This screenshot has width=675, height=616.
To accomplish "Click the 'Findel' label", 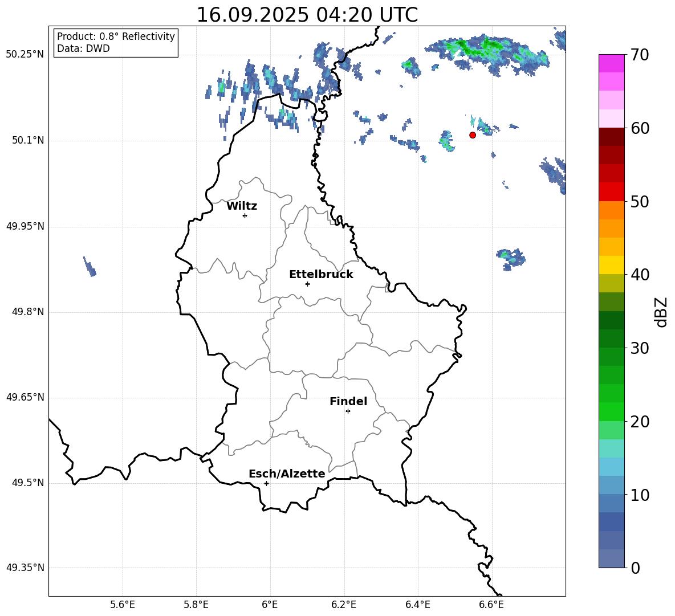I will (x=348, y=401).
